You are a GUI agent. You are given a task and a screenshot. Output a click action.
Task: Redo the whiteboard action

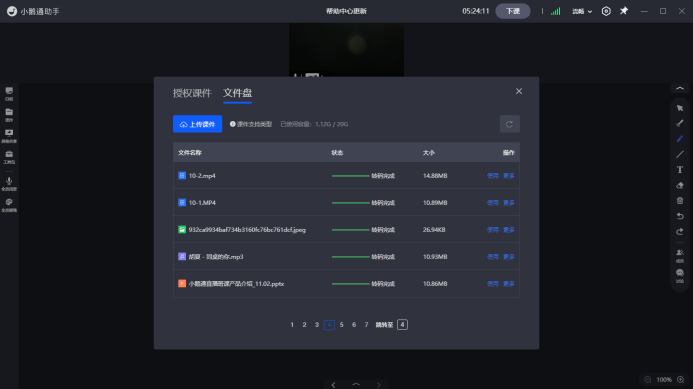(x=680, y=232)
